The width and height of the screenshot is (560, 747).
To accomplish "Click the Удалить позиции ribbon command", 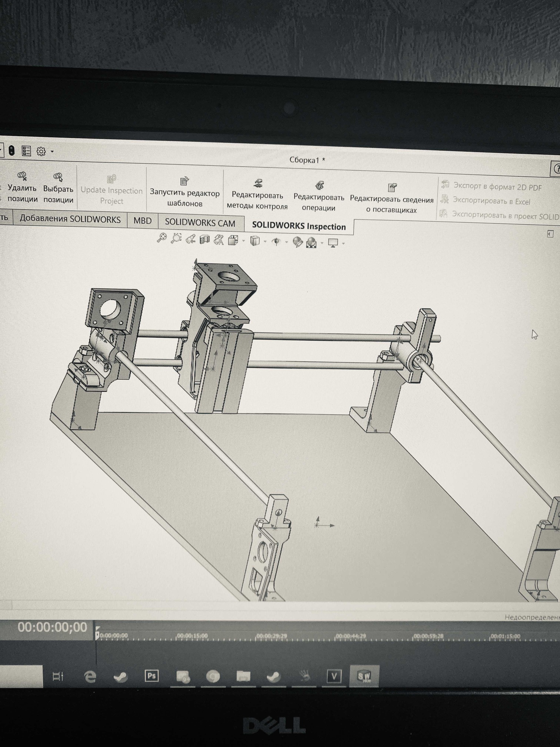I will point(22,188).
